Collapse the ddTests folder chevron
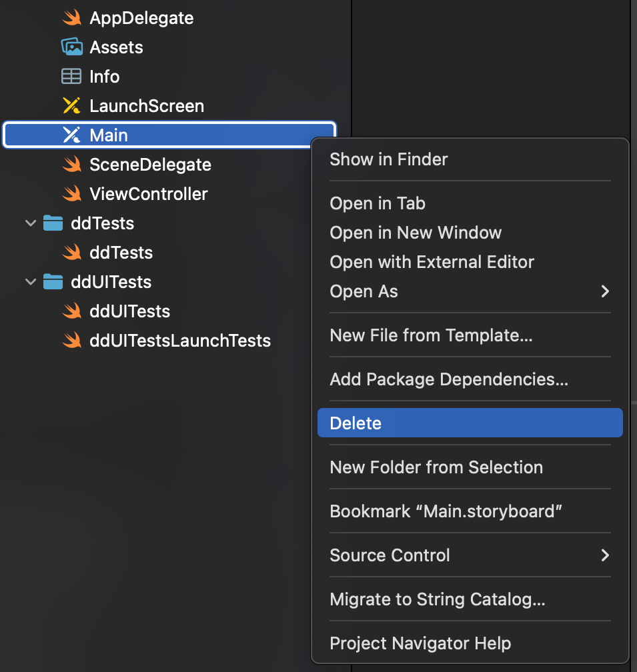 (x=31, y=223)
